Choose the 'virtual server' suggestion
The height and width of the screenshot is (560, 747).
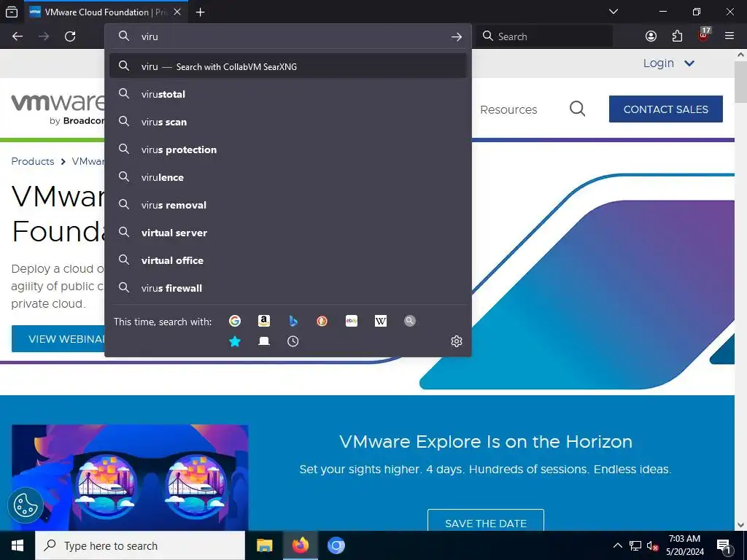click(x=287, y=233)
